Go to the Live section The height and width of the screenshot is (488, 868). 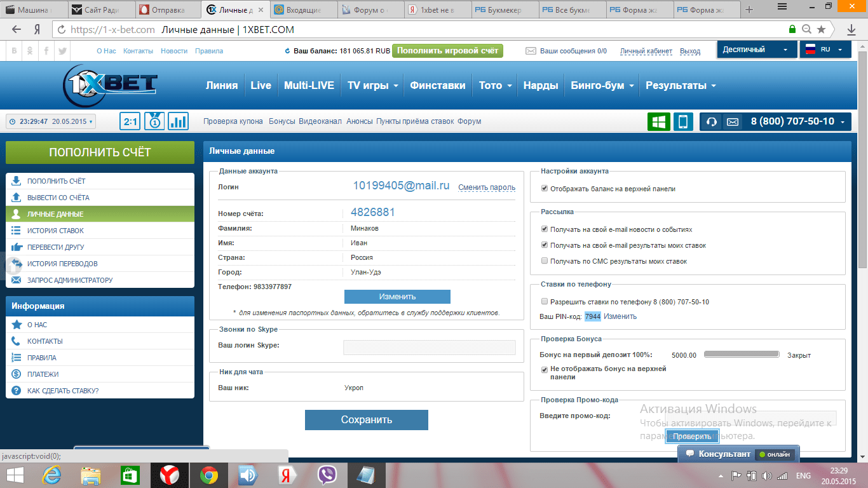pyautogui.click(x=261, y=86)
